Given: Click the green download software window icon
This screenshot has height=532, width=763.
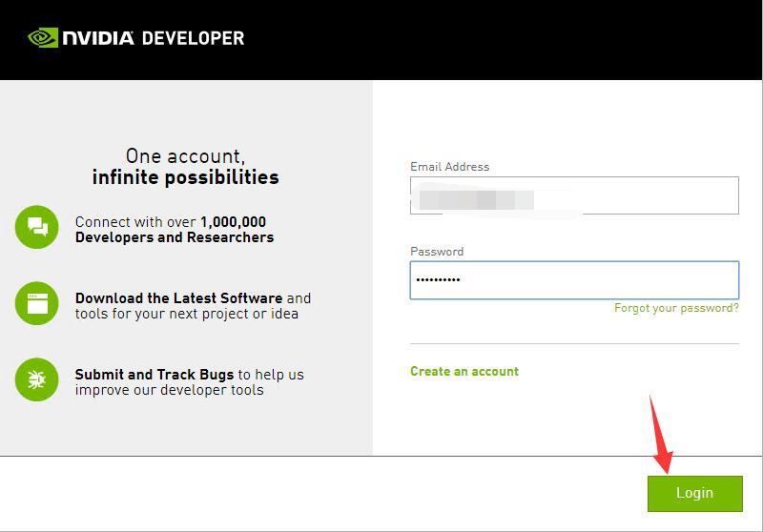Looking at the screenshot, I should tap(37, 304).
